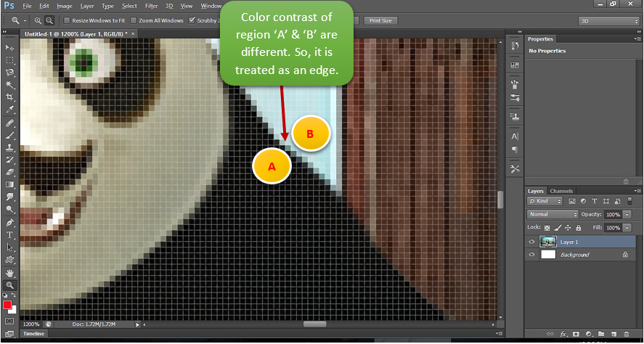Image resolution: width=644 pixels, height=344 pixels.
Task: Open the Properties panel menu
Action: pyautogui.click(x=638, y=39)
